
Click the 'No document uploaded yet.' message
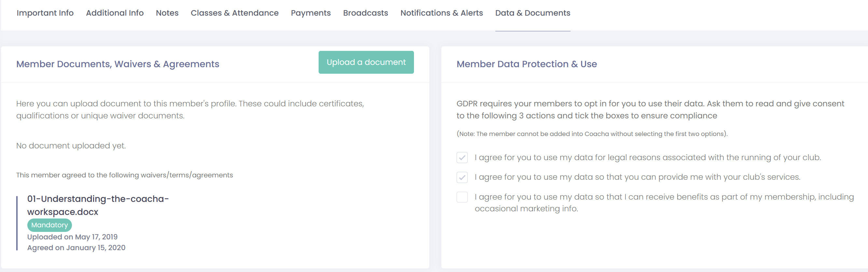(x=71, y=146)
